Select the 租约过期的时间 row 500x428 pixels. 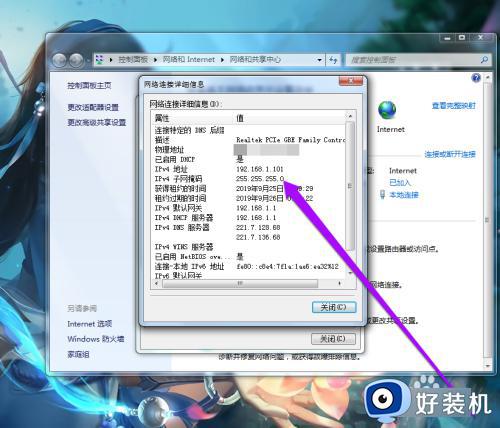249,198
